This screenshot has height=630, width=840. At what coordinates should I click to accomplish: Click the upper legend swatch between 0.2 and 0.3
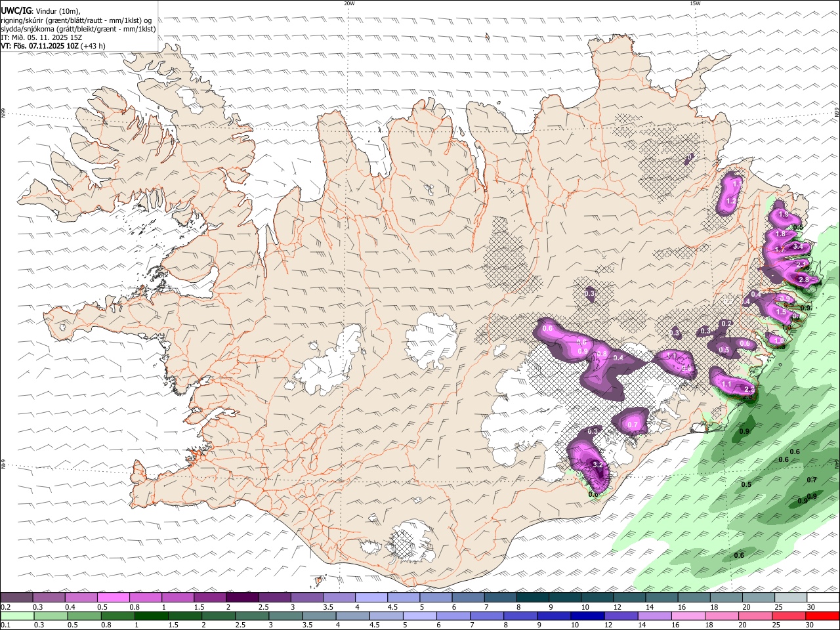pyautogui.click(x=16, y=598)
